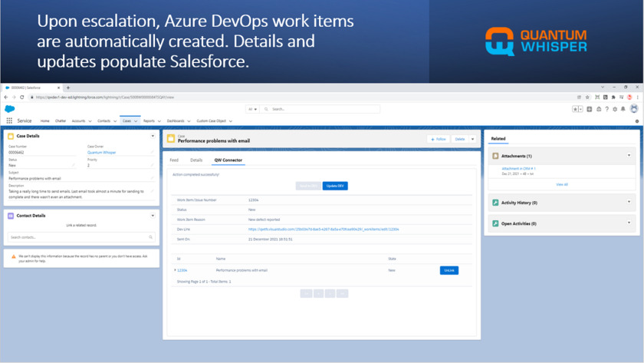Switch to the Feed tab

174,160
